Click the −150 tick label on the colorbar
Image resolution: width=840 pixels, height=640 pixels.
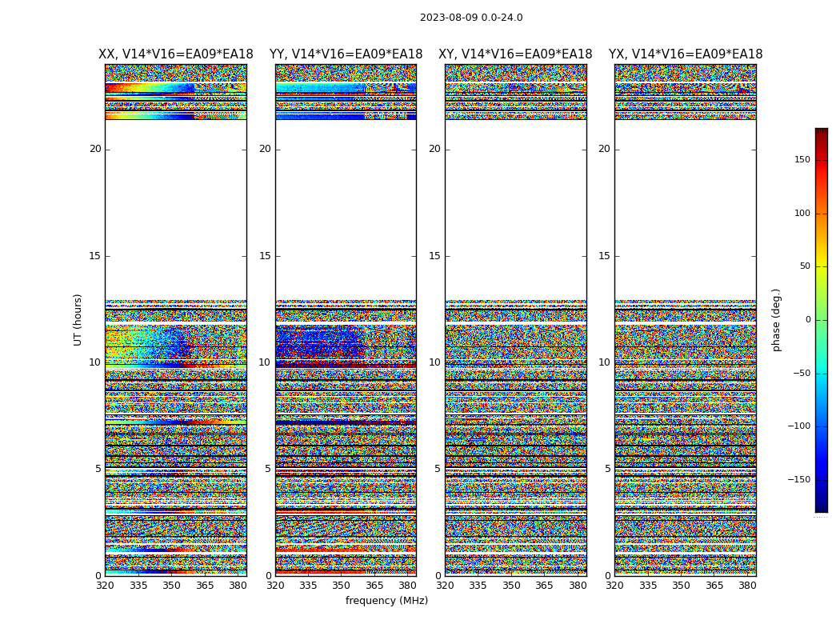tap(799, 480)
